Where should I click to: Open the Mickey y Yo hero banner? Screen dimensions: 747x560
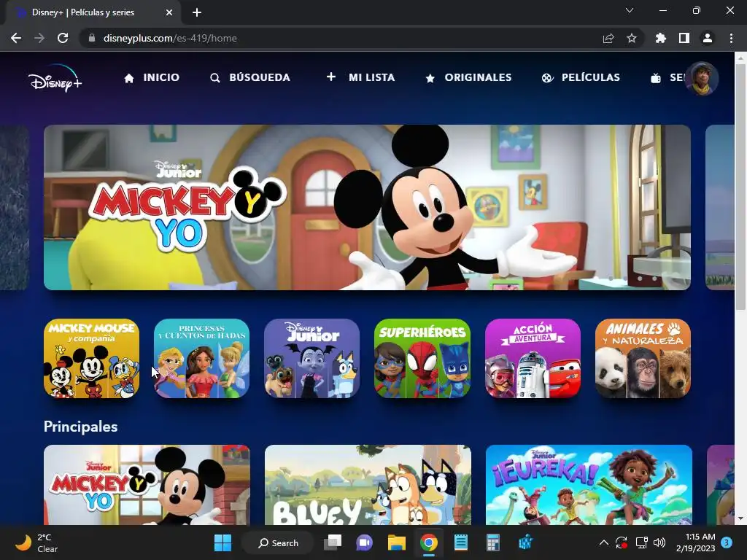point(367,207)
